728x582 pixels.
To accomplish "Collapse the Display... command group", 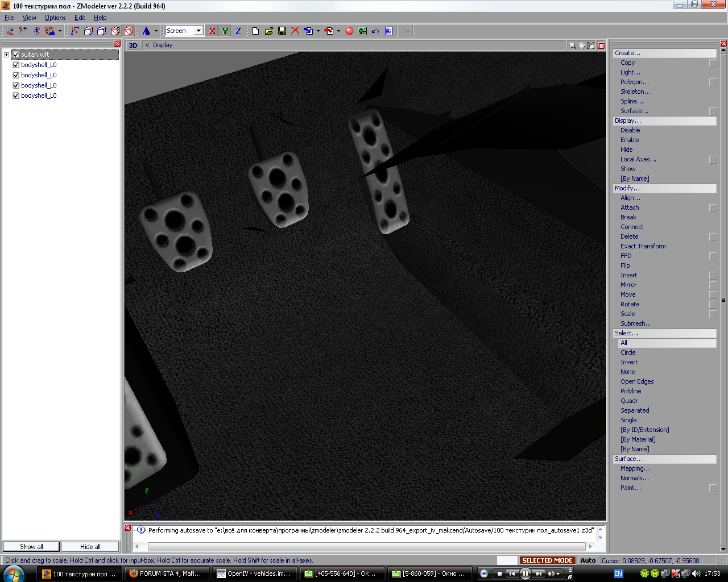I will (x=664, y=120).
